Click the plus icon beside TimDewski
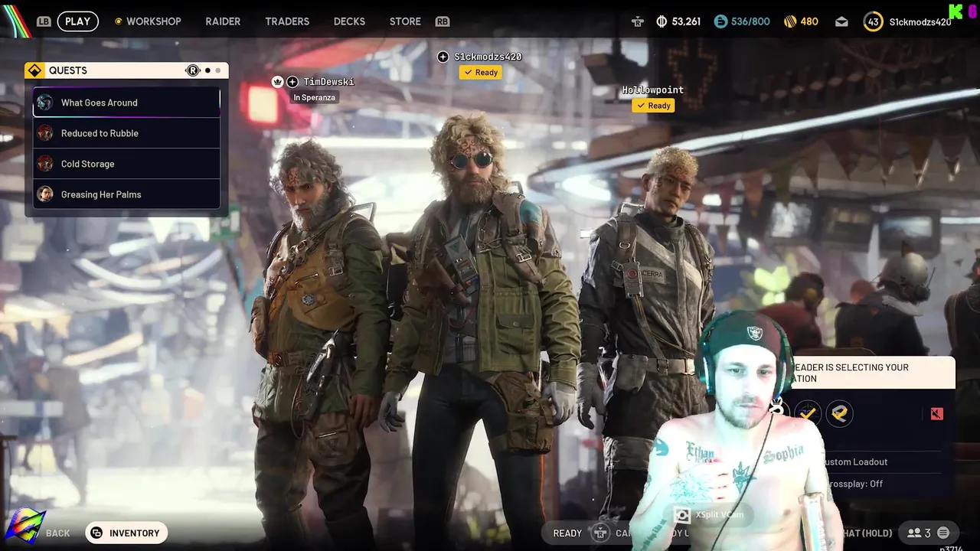This screenshot has height=551, width=980. 292,82
